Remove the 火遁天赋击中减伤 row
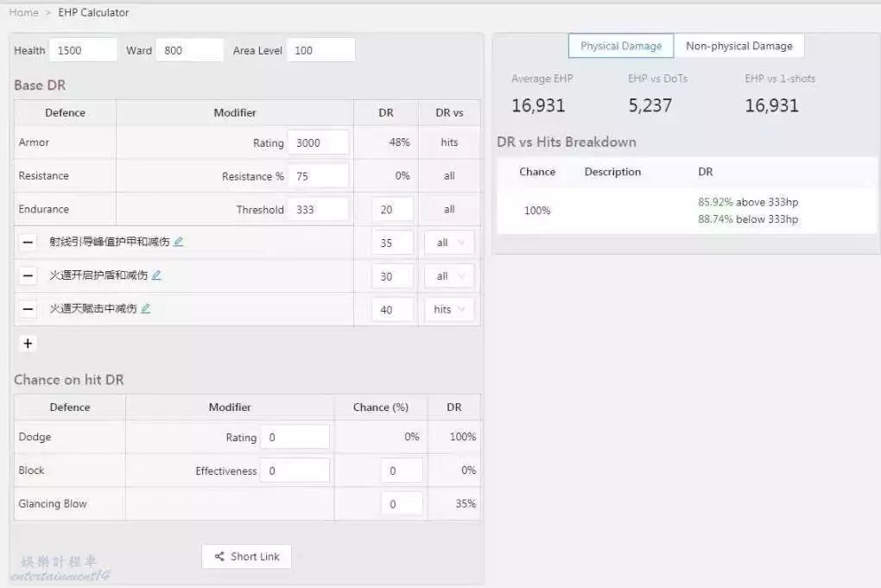The height and width of the screenshot is (588, 881). [x=29, y=309]
